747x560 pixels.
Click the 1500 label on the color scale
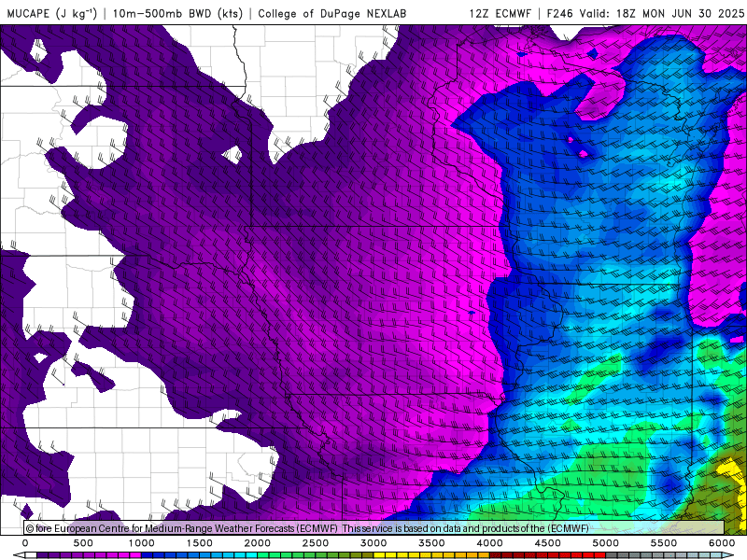[x=199, y=543]
